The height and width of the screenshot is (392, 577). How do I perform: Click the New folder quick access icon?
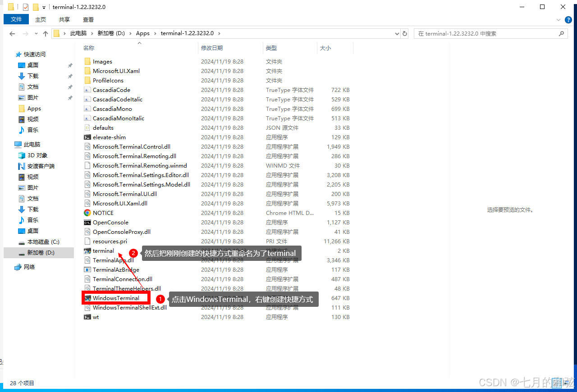(x=36, y=7)
